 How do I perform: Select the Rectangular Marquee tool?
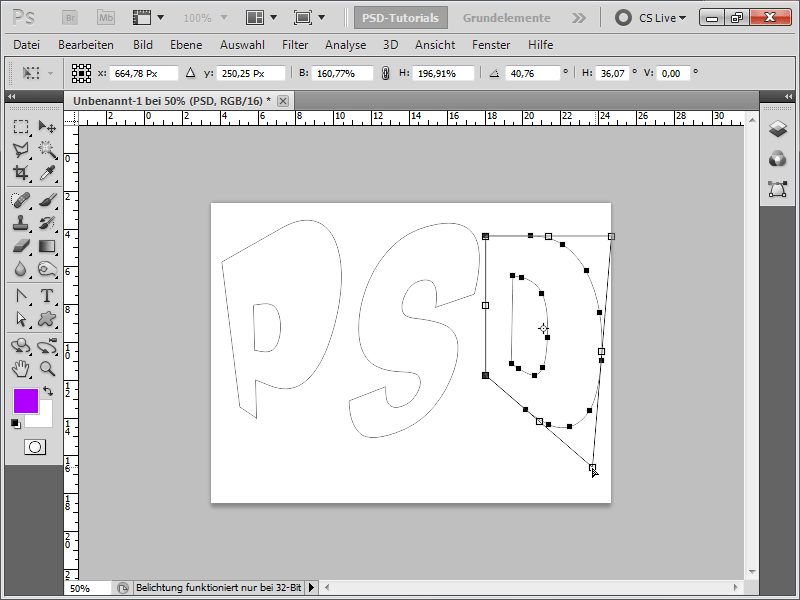pos(20,126)
